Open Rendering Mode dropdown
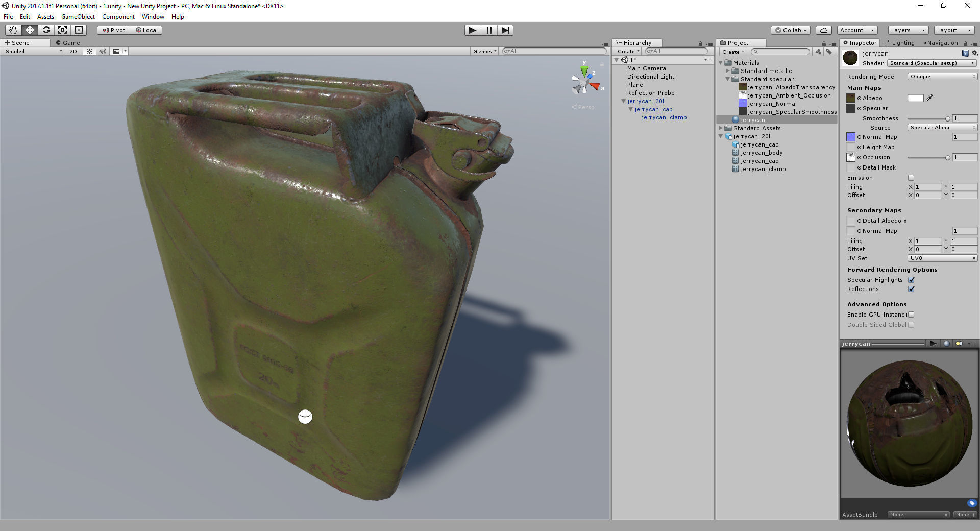 point(942,77)
